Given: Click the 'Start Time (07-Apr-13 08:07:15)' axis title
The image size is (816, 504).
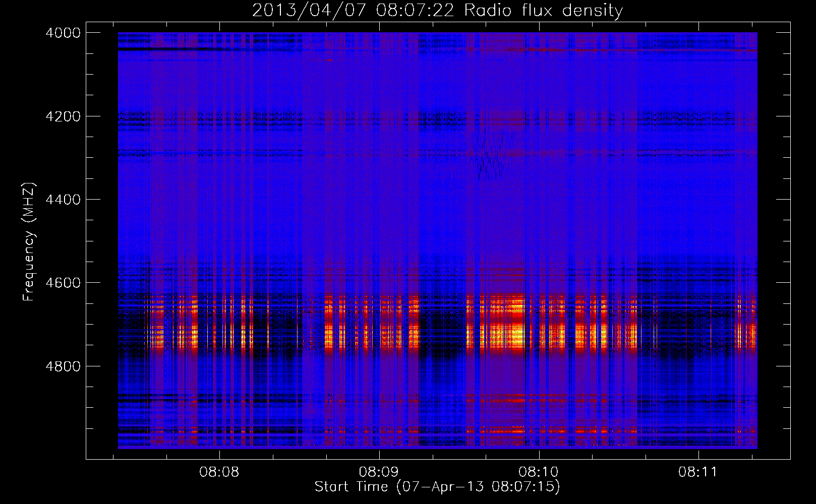Looking at the screenshot, I should [x=437, y=487].
